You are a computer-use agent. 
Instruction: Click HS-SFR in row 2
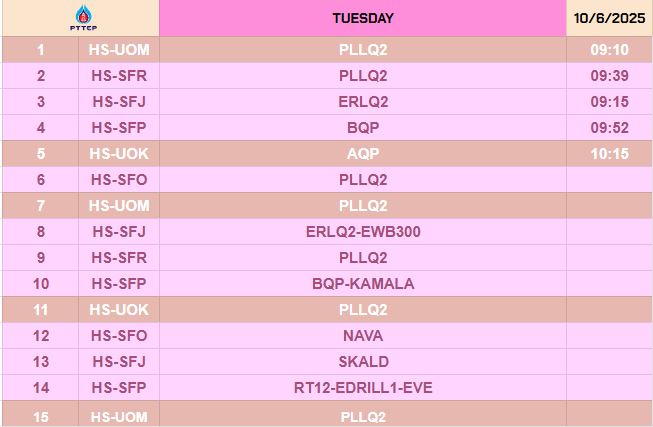(119, 76)
